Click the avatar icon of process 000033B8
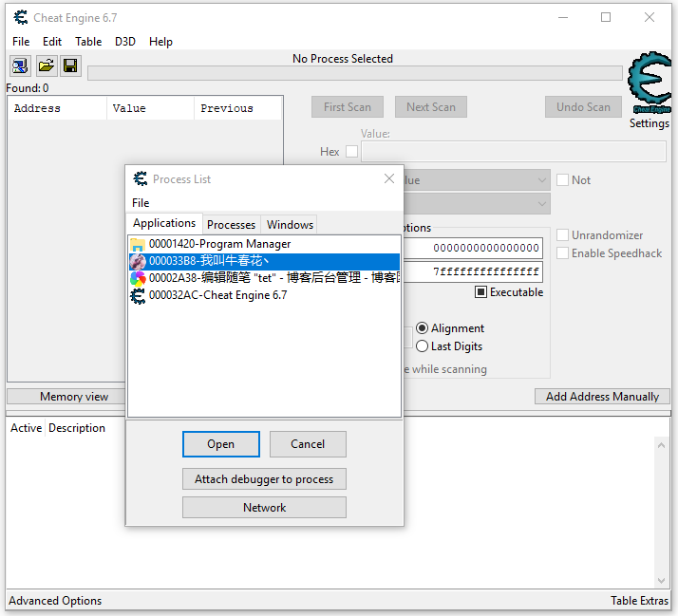Viewport: 678px width, 616px height. [x=138, y=261]
